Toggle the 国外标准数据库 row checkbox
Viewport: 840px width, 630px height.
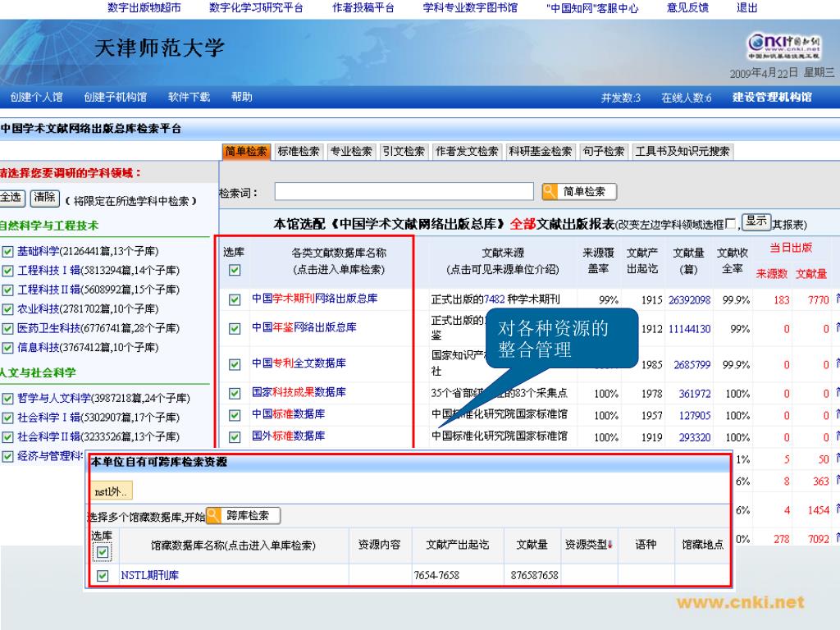click(235, 437)
